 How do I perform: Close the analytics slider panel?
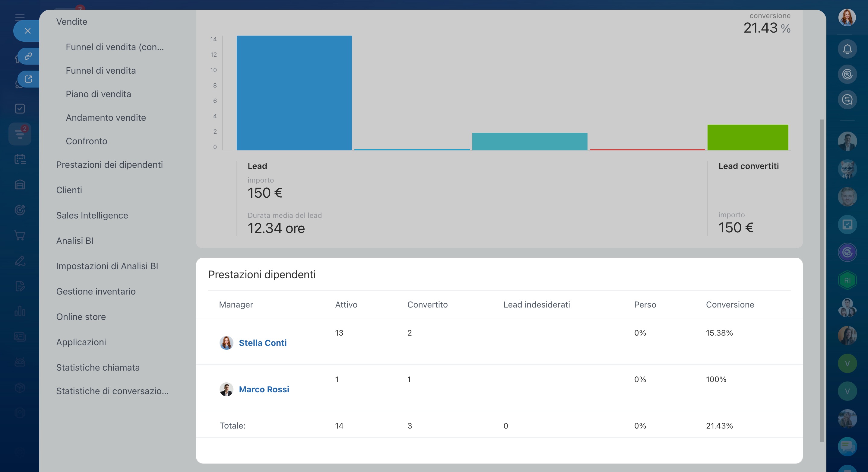[28, 31]
